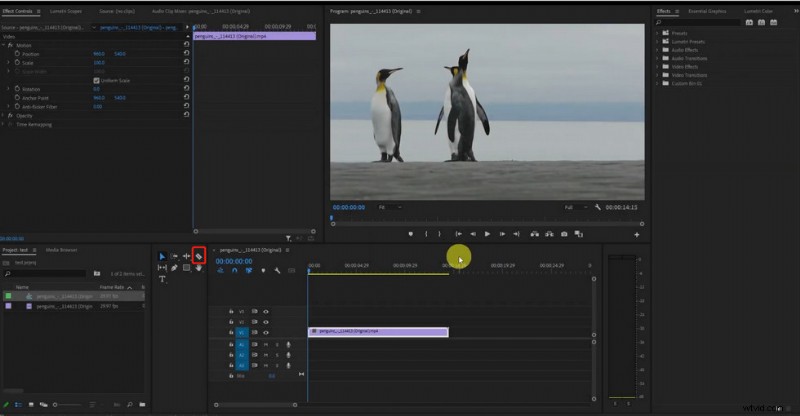Select the Selection tool arrow
This screenshot has width=800, height=416.
coord(162,256)
